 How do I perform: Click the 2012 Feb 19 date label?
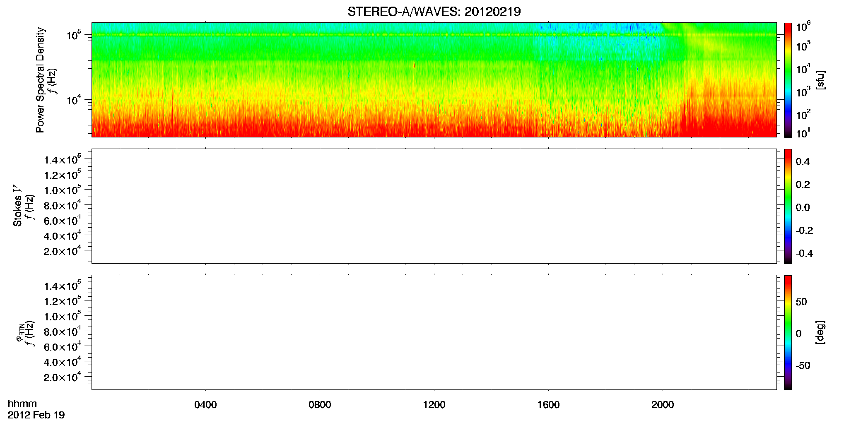[36, 415]
